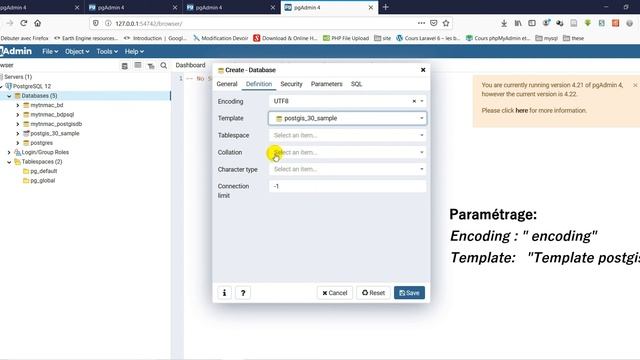Viewport: 640px width, 360px height.
Task: Switch to the Parameters tab
Action: [x=327, y=84]
